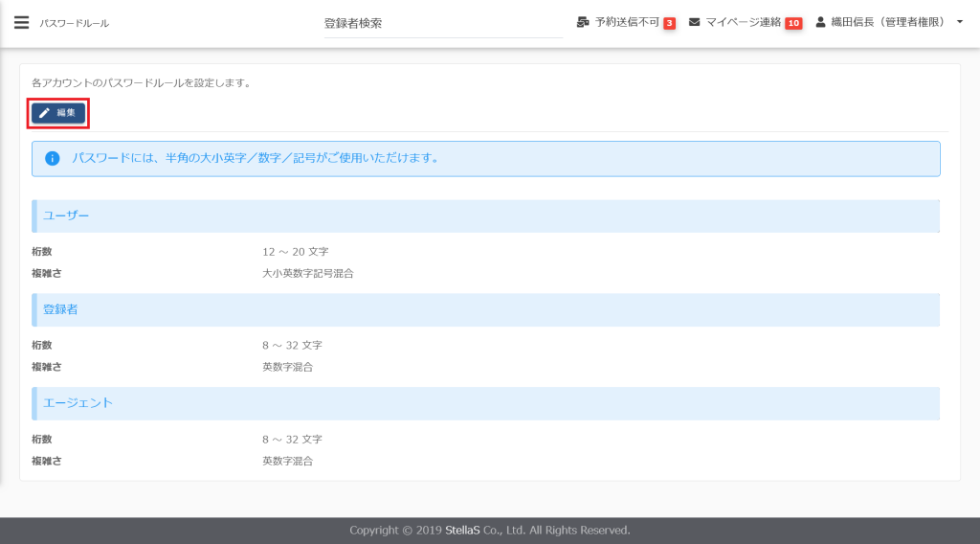Viewport: 980px width, 544px height.
Task: Click the パスワードルール page title
Action: coord(74,23)
